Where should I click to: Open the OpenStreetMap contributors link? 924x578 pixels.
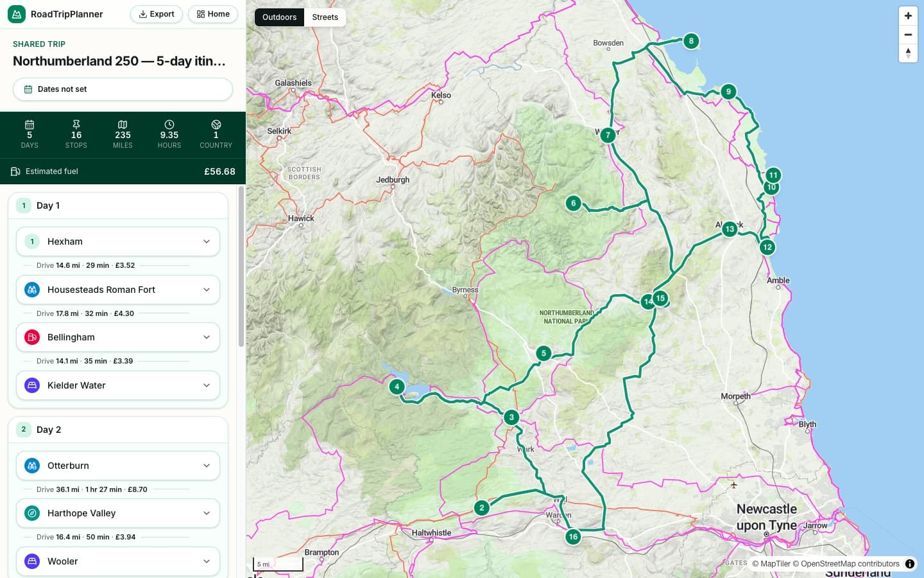pos(846,564)
